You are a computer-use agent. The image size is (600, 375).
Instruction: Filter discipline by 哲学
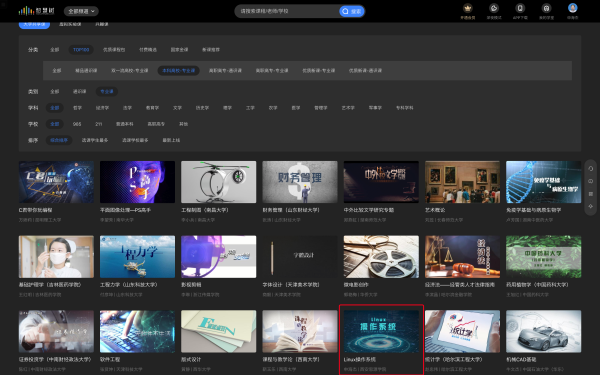point(77,108)
